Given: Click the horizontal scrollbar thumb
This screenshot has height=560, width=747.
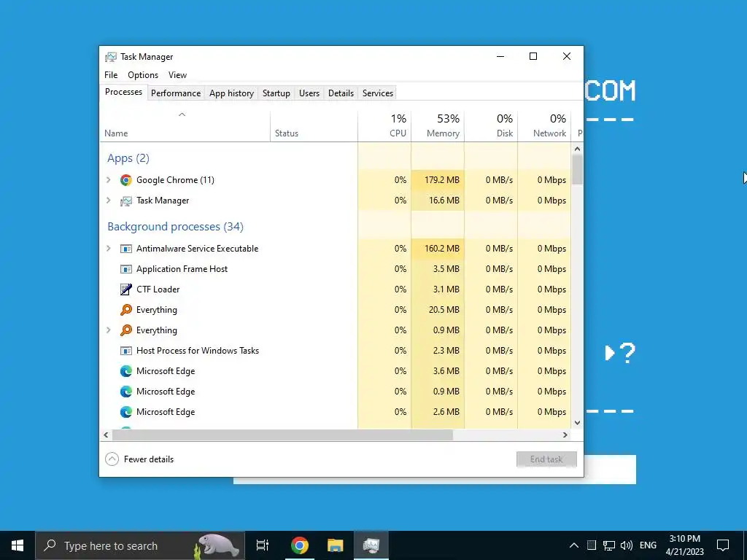Looking at the screenshot, I should coord(282,435).
